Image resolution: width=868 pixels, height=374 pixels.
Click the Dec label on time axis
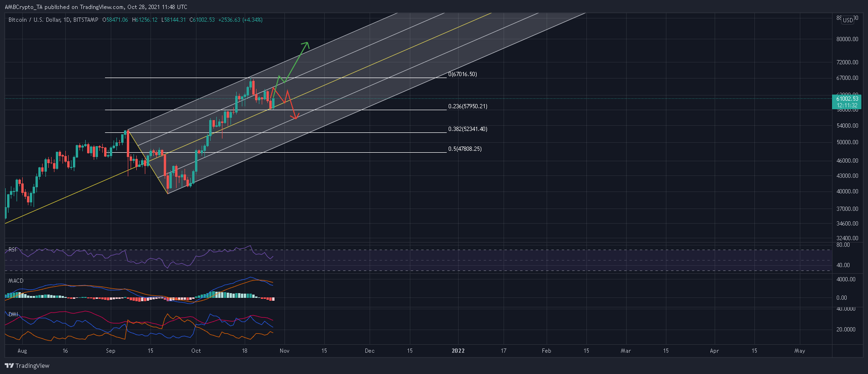(x=370, y=351)
